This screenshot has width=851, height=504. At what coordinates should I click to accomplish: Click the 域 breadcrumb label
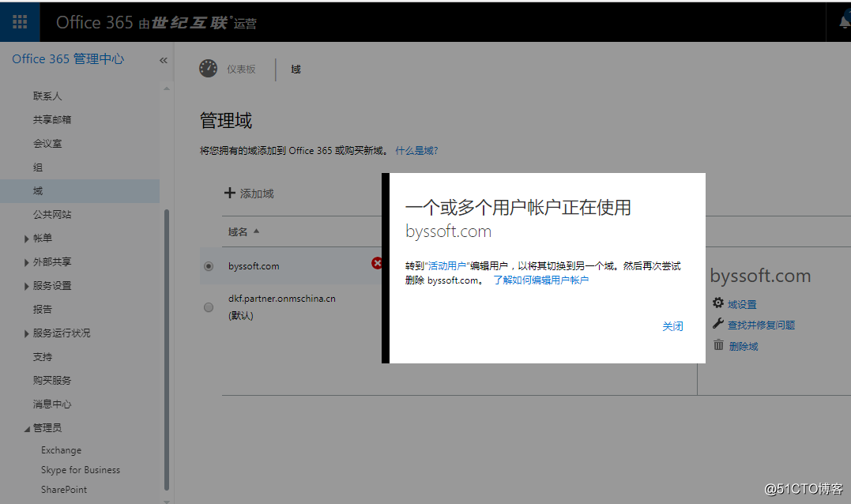[x=296, y=69]
